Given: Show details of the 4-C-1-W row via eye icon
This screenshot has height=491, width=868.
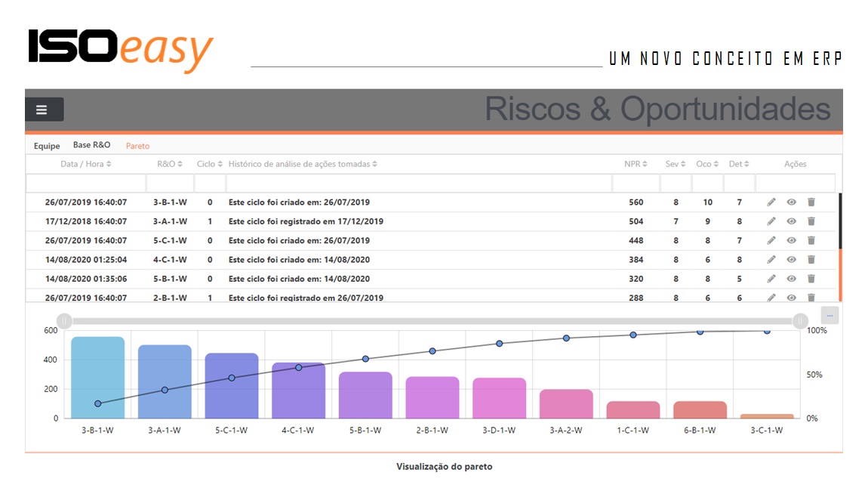Looking at the screenshot, I should tap(791, 260).
